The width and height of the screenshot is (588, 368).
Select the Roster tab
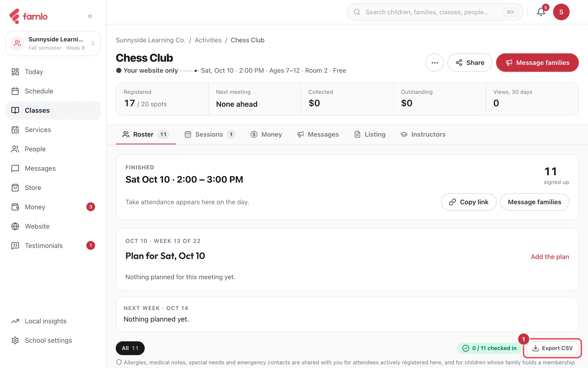click(146, 134)
